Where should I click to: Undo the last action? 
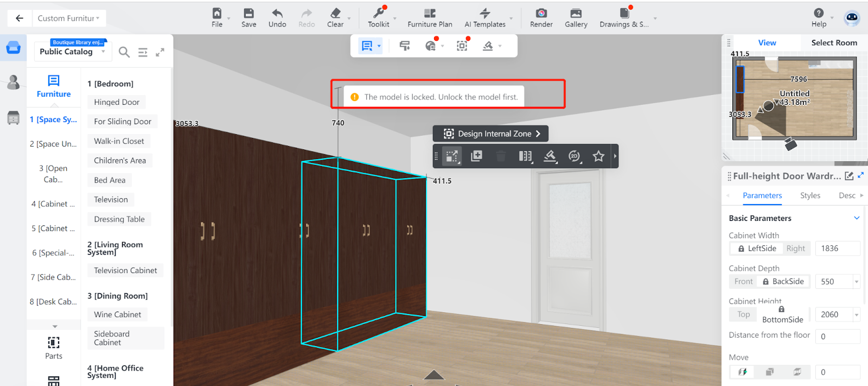point(277,14)
